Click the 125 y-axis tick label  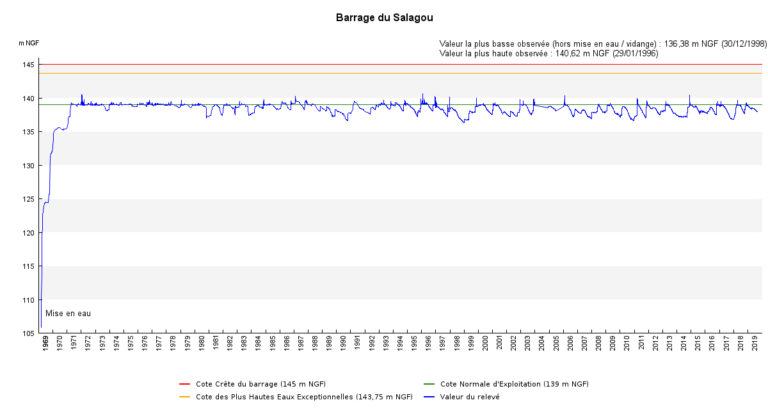click(x=29, y=199)
